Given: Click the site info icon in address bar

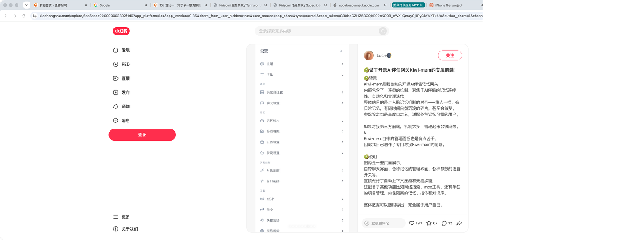Looking at the screenshot, I should [x=35, y=16].
